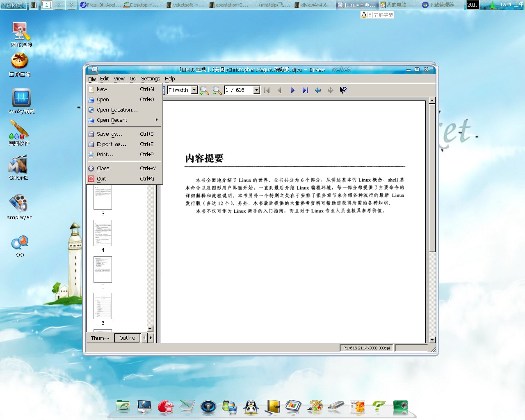This screenshot has height=420, width=525.
Task: Open the conky精灵 desktop icon
Action: point(21,101)
